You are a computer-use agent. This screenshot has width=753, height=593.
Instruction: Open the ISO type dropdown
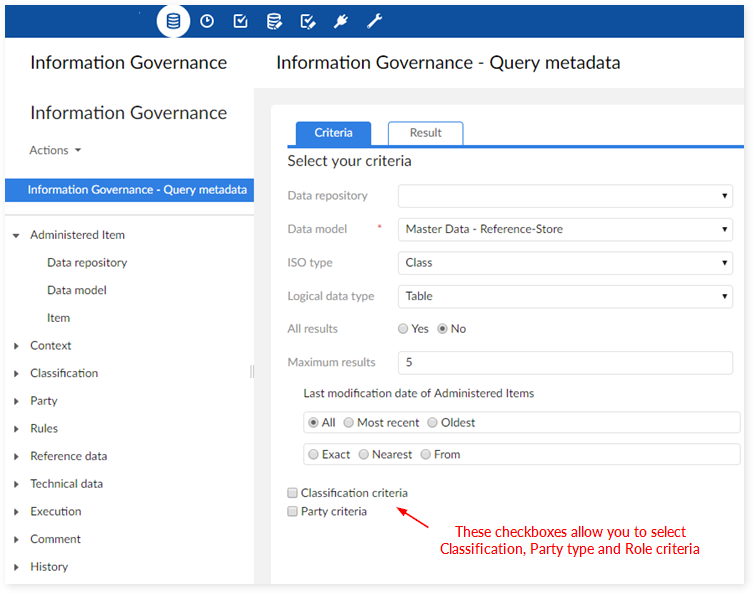coord(565,263)
